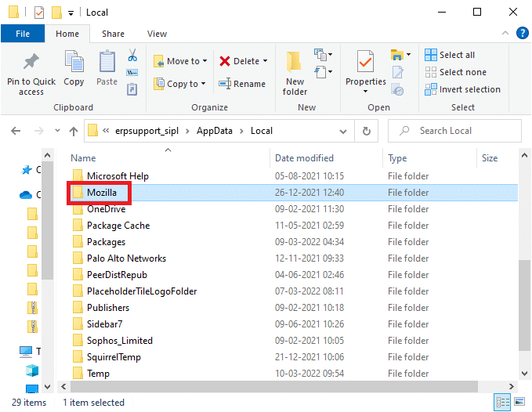The height and width of the screenshot is (412, 532).
Task: Open Recent locations dropdown chevron
Action: (57, 131)
